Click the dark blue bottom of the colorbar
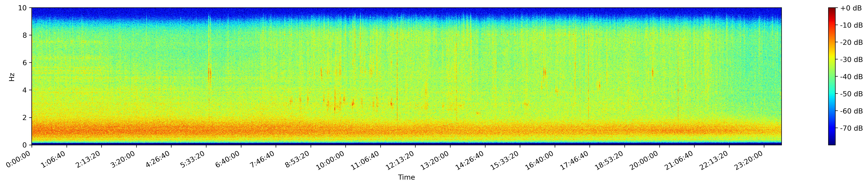 tap(832, 143)
